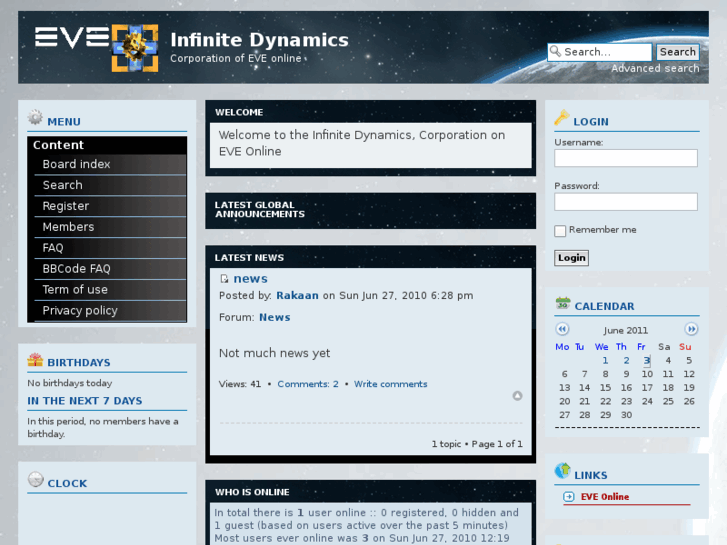Click the 'In the next 7 days' heading
The image size is (727, 545).
click(85, 401)
